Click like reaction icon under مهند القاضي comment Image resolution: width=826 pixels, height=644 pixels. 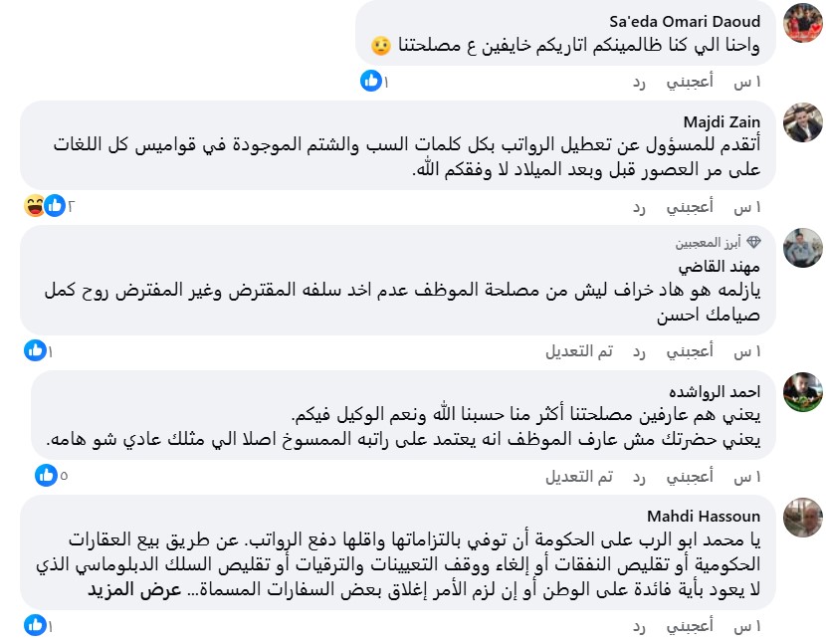click(x=35, y=350)
